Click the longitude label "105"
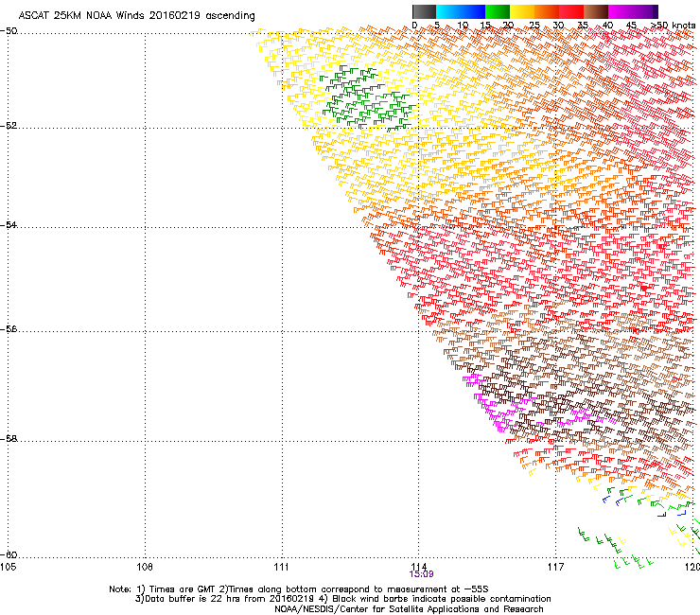Viewport: 700px width, 615px height. [8, 567]
